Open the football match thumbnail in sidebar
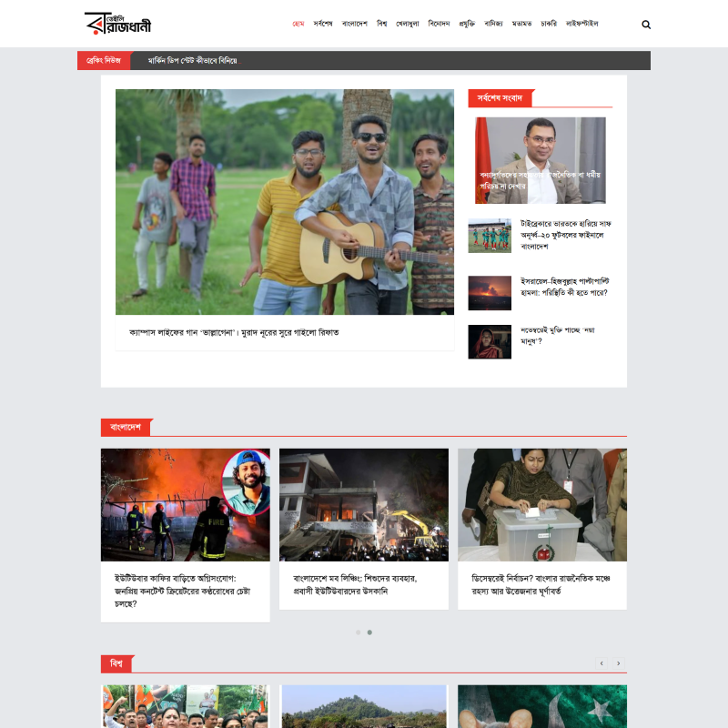728x728 pixels. tap(490, 235)
